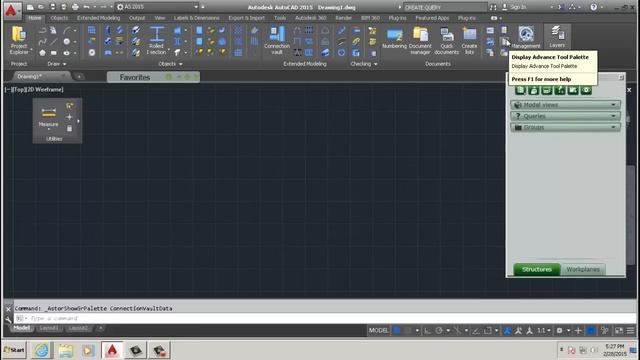Select the Structures tab in palette
The width and height of the screenshot is (640, 360).
coord(537,269)
